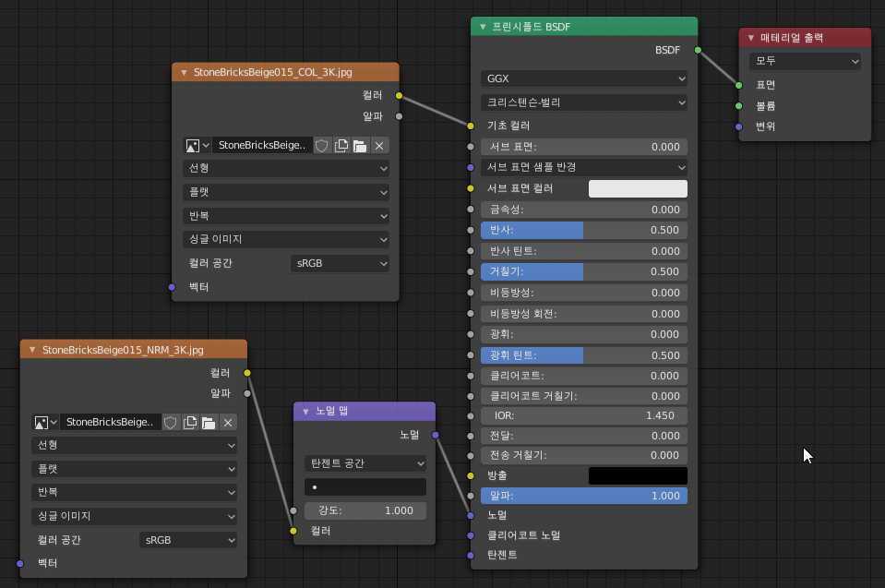Click new image copy icon on NRM node
The image size is (885, 588).
pyautogui.click(x=190, y=422)
